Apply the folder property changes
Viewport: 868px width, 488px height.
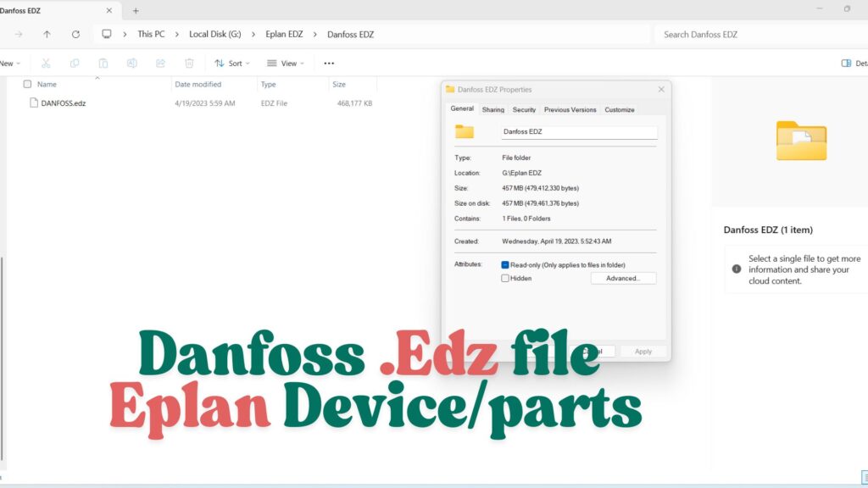point(643,351)
